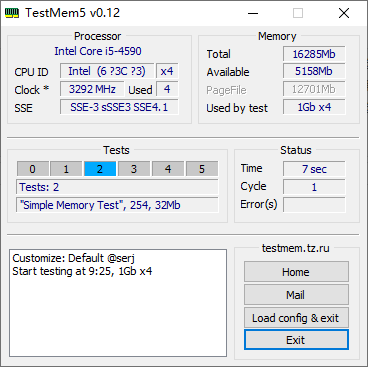The image size is (368, 367).
Task: Click the Mail button
Action: [296, 295]
